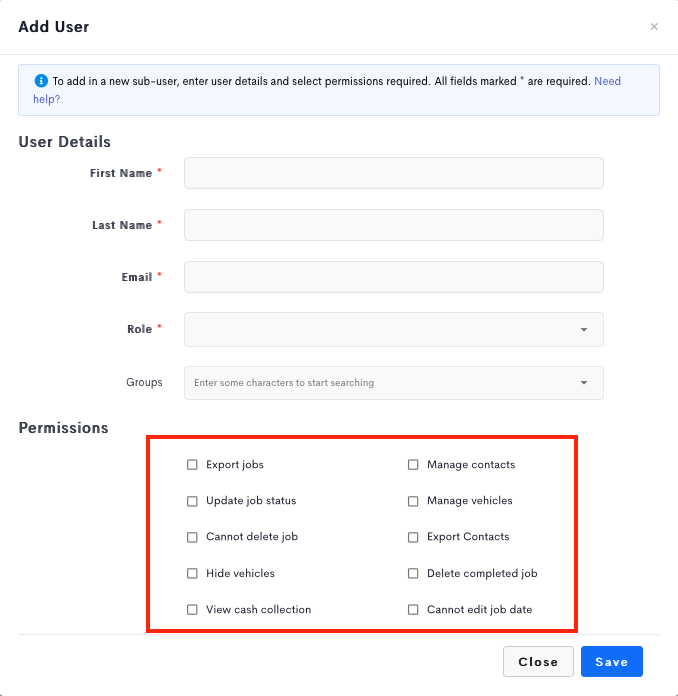Open the Role dropdown arrow
Image resolution: width=678 pixels, height=696 pixels.
coord(584,330)
